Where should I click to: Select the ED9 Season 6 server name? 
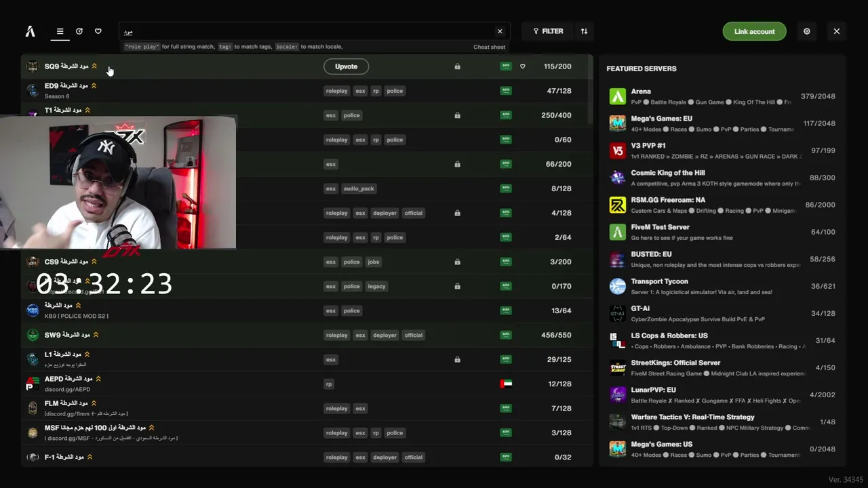pos(66,86)
